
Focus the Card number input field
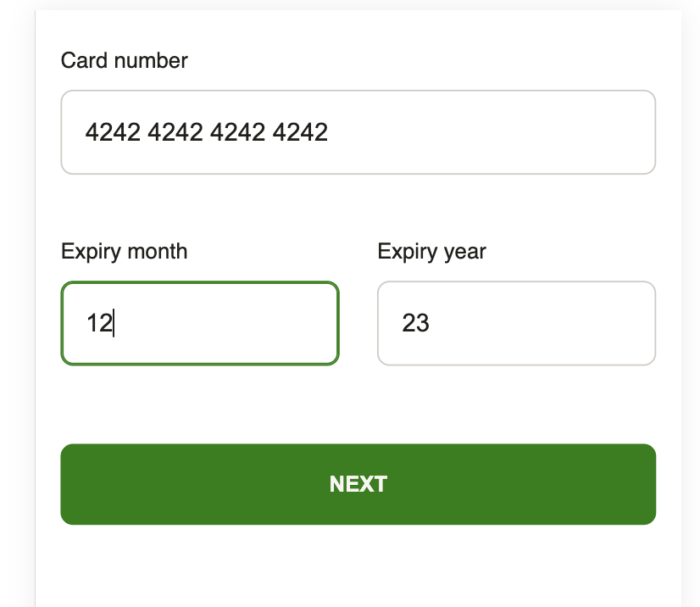(x=358, y=132)
